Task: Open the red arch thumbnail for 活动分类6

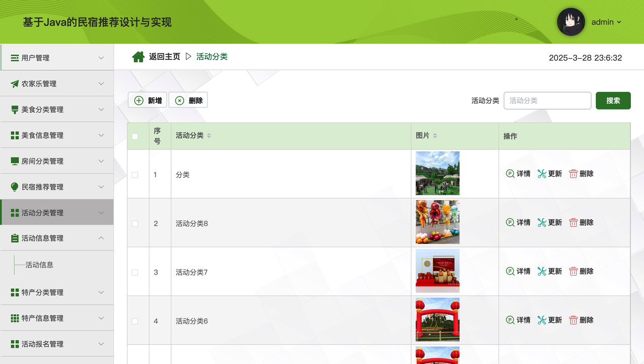Action: pos(437,320)
